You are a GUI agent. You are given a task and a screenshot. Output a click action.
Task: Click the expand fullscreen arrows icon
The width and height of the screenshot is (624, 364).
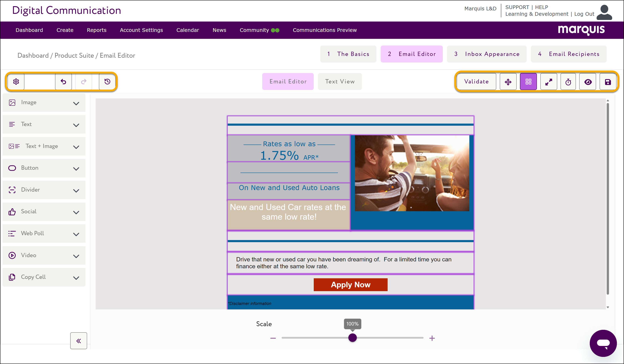click(x=548, y=82)
